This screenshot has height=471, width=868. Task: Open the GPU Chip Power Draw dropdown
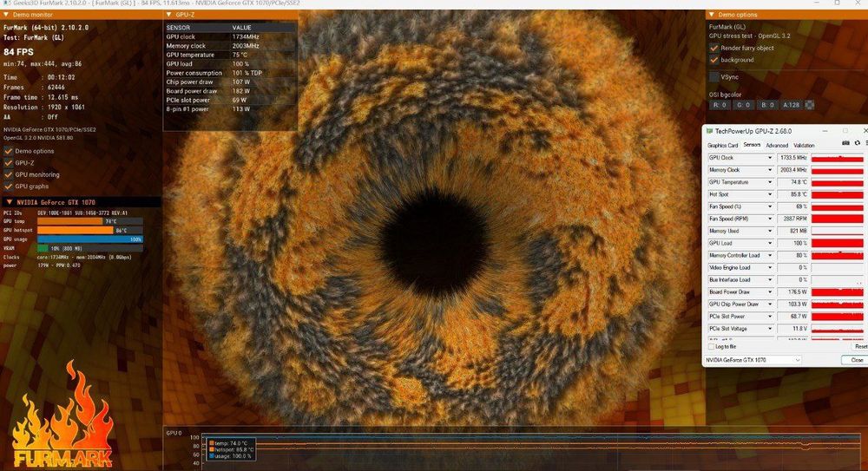tap(769, 304)
